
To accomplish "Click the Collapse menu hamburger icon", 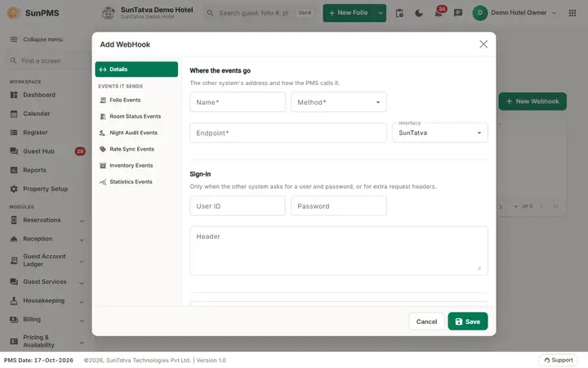I will [14, 39].
